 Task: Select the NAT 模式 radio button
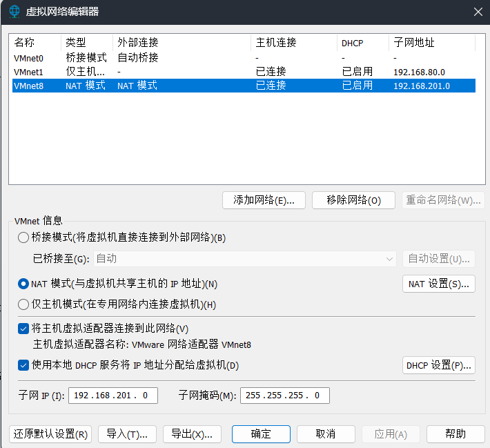point(23,284)
